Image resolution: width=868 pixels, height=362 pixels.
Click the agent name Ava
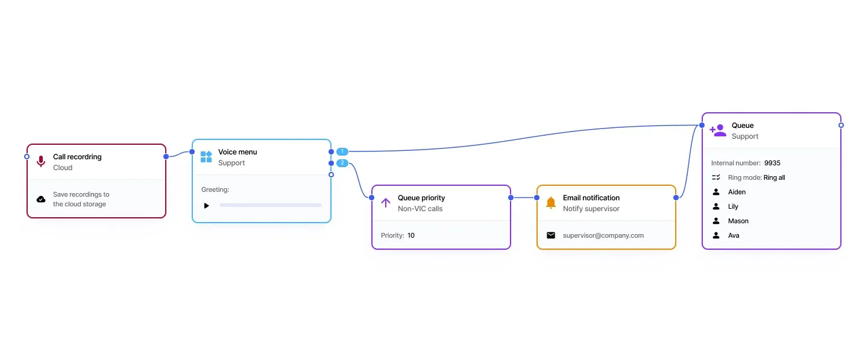click(x=734, y=235)
